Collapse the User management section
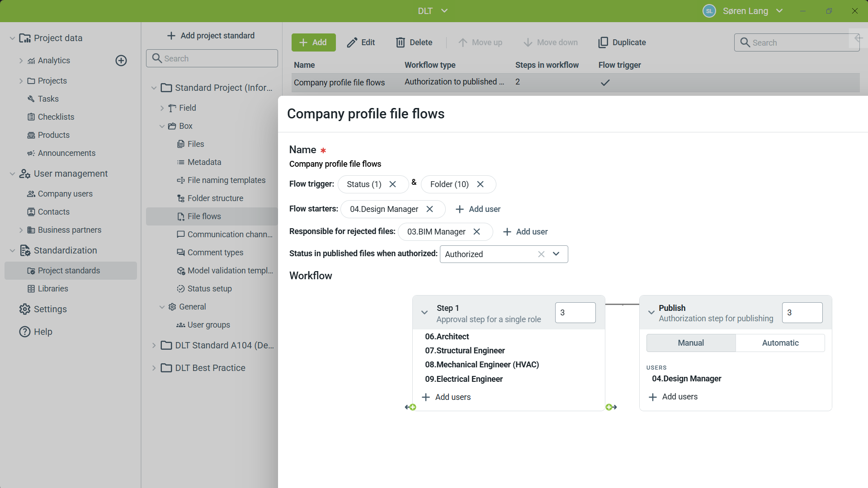Image resolution: width=868 pixels, height=488 pixels. pos(12,174)
